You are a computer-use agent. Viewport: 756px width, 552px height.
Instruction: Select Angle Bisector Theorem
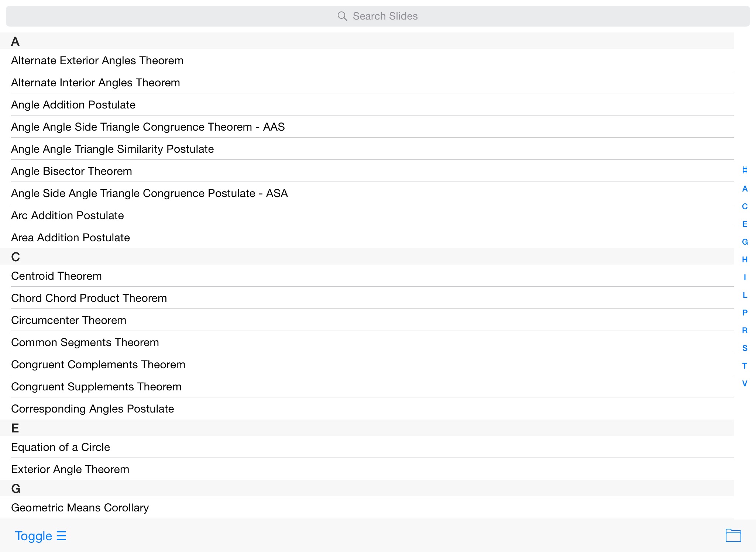71,171
